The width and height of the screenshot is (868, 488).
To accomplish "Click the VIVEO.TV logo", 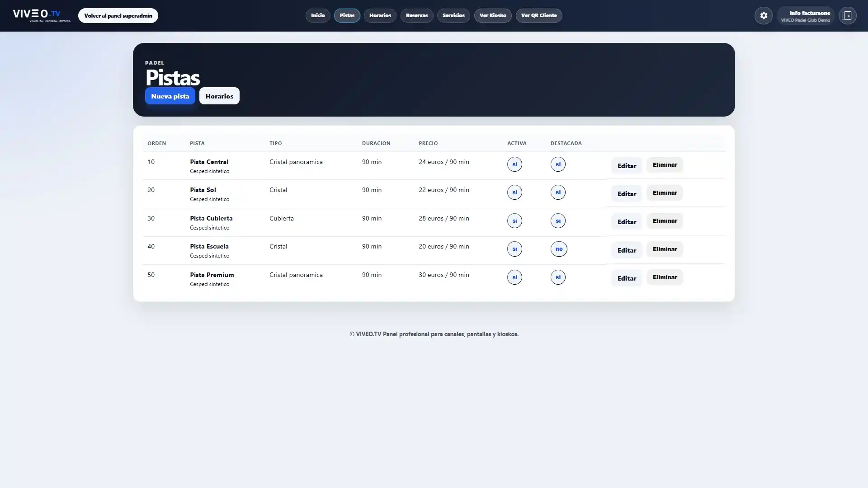I will 42,15.
